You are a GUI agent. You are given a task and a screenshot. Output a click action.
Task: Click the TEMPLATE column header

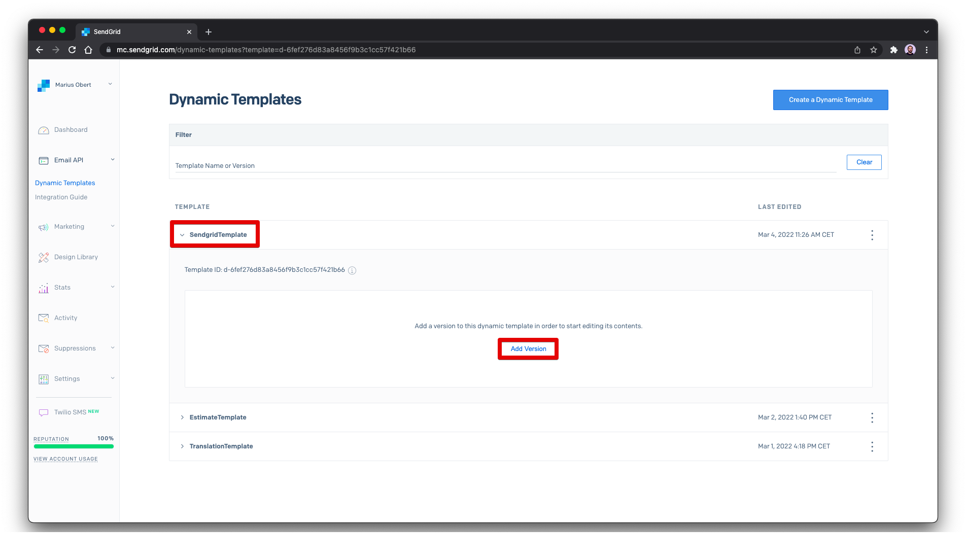(192, 207)
